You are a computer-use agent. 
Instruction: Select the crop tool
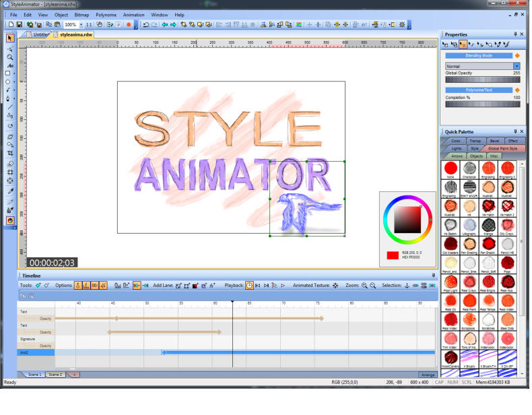point(10,154)
